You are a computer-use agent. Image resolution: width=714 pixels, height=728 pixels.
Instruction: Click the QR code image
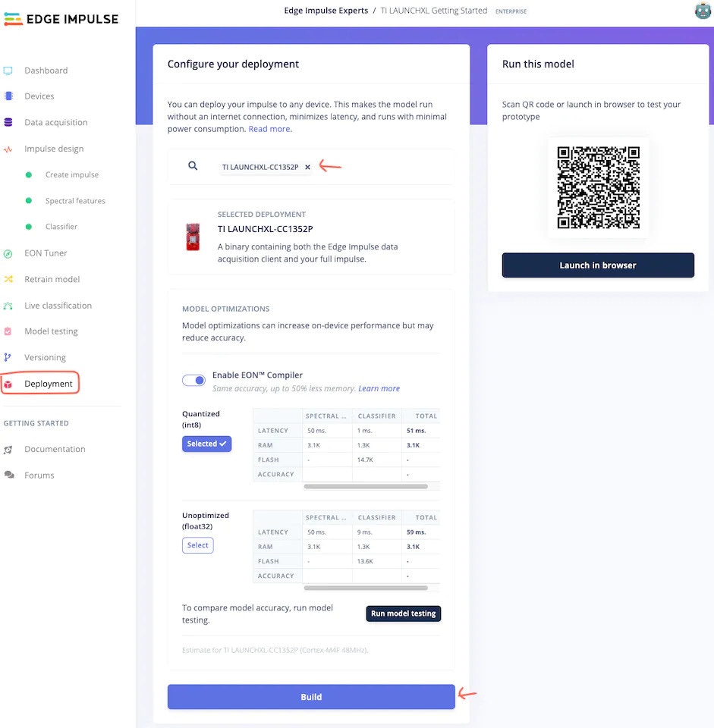(599, 187)
